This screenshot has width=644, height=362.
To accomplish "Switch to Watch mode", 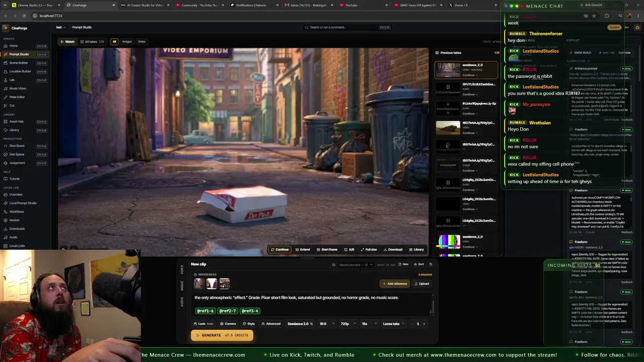I will (68, 42).
